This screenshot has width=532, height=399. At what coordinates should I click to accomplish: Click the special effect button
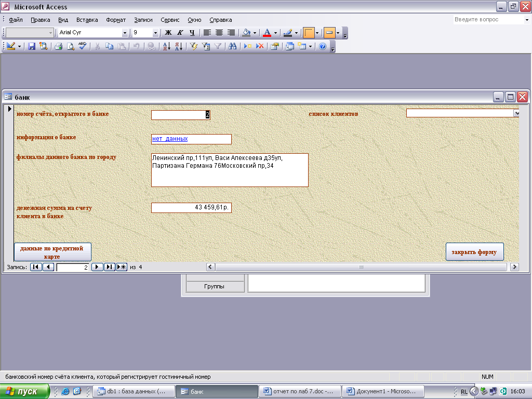click(329, 33)
